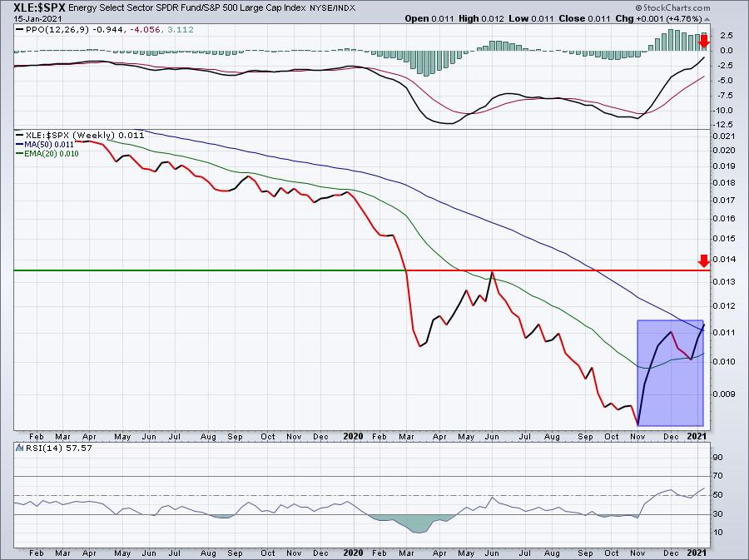This screenshot has width=749, height=560.
Task: Click the EMA(20) legend entry
Action: 43,153
